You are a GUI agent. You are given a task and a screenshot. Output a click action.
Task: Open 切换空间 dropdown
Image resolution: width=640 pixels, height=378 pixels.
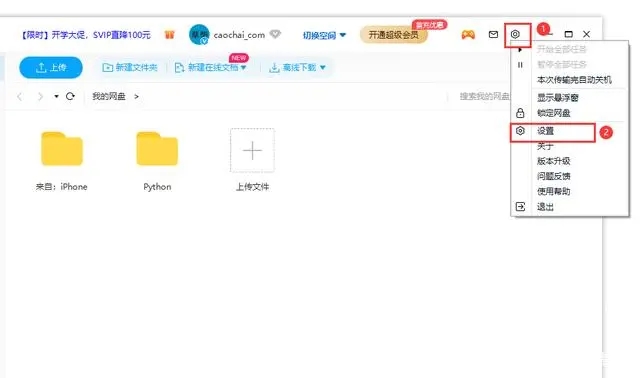point(324,35)
